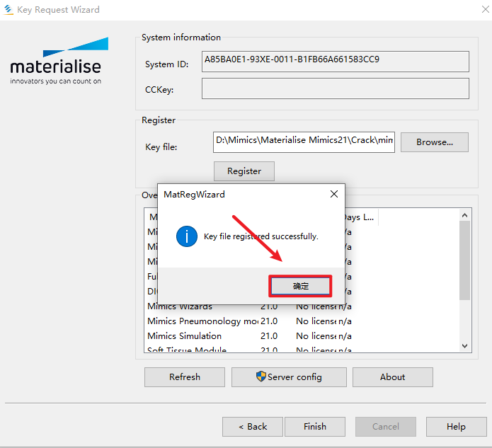The width and height of the screenshot is (492, 448).
Task: Select the Mimics Simulation row
Action: 184,335
